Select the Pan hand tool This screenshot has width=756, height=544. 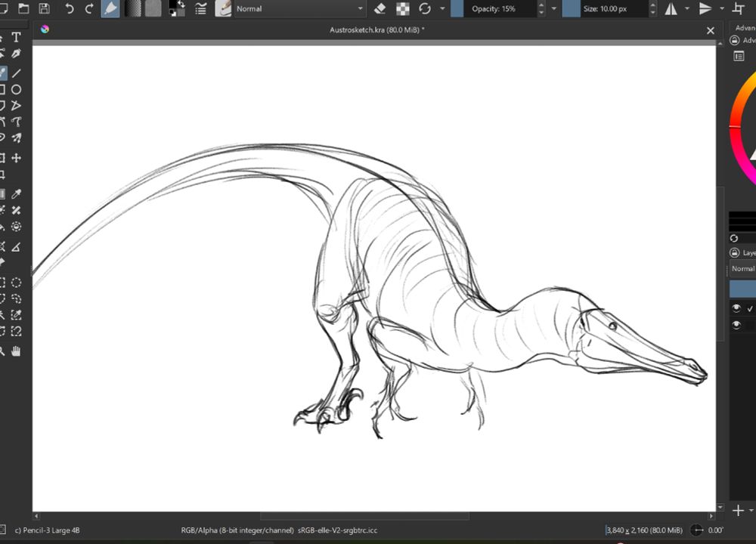(17, 351)
